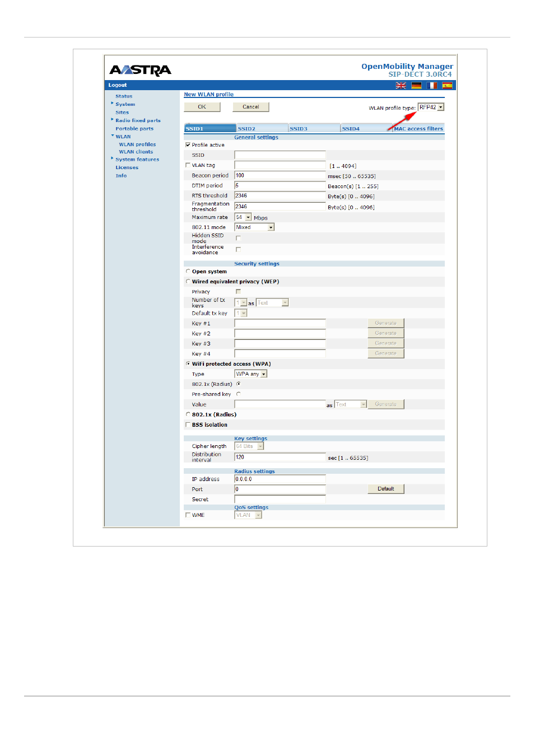Open Cipher length dropdown
Screen dimensions: 535x756
coord(249,446)
